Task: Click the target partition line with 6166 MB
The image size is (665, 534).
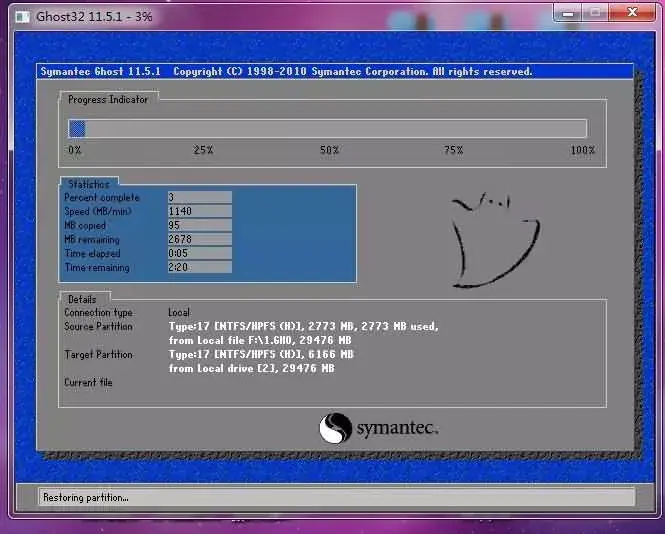Action: pyautogui.click(x=261, y=355)
